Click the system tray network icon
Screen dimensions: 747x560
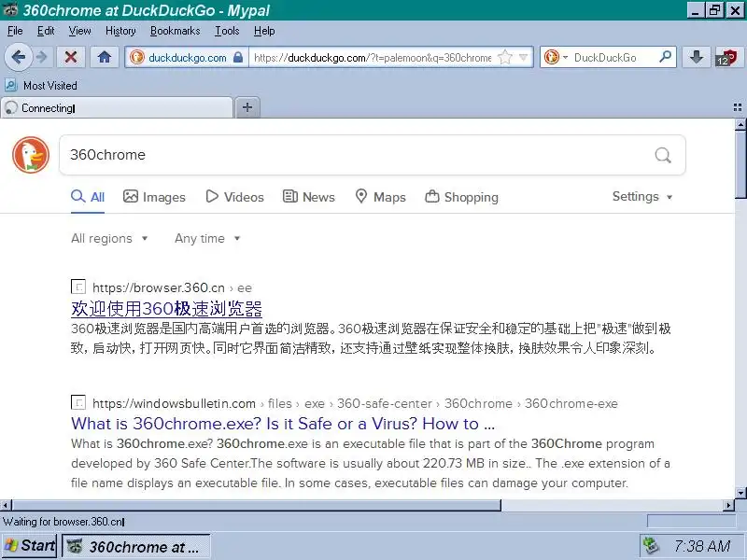[651, 546]
